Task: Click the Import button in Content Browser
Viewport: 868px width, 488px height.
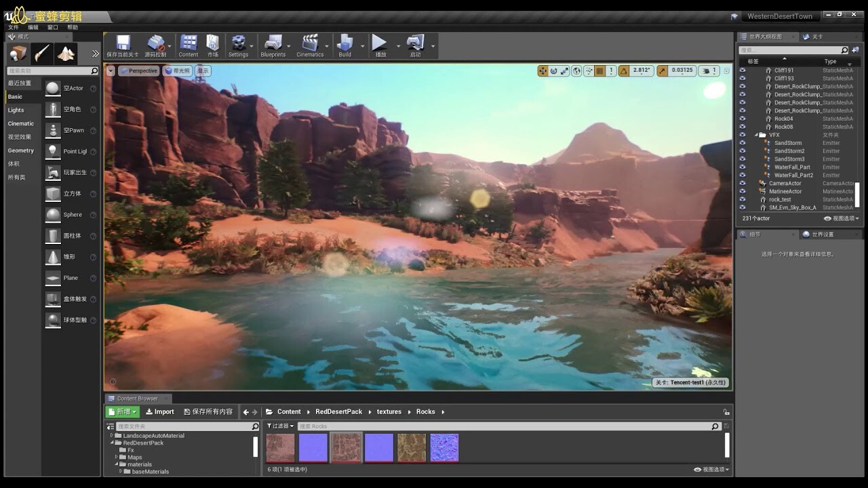Action: (x=160, y=411)
